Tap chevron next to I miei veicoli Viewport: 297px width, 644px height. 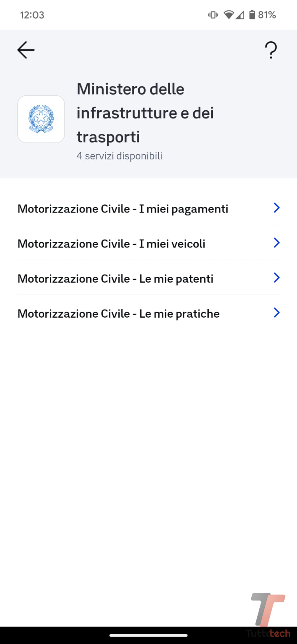click(x=277, y=243)
